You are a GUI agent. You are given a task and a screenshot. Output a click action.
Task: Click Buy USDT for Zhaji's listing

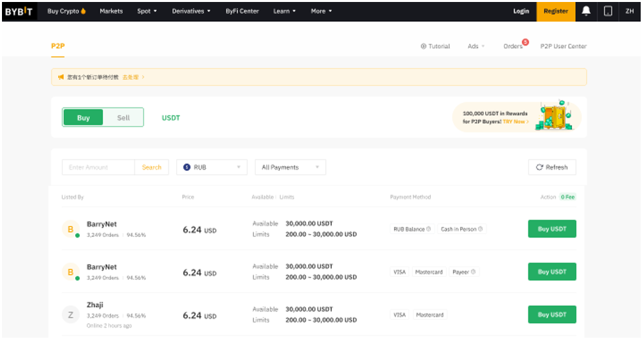552,315
